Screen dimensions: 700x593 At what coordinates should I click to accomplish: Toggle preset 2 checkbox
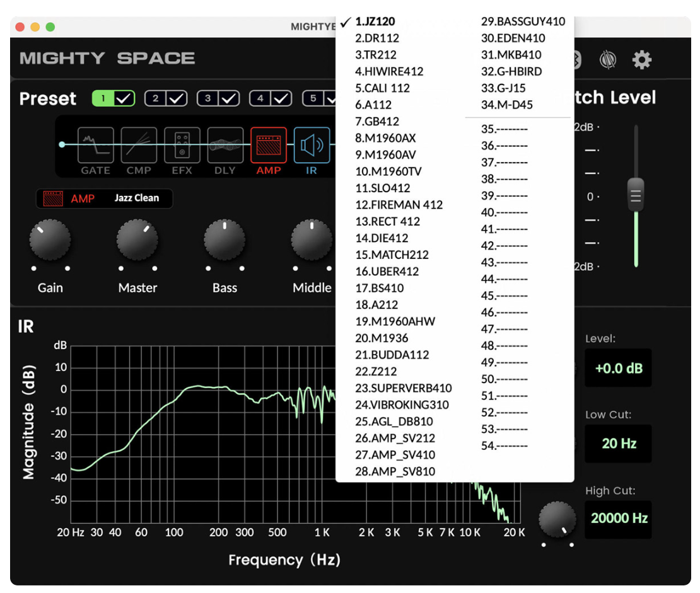coord(177,98)
